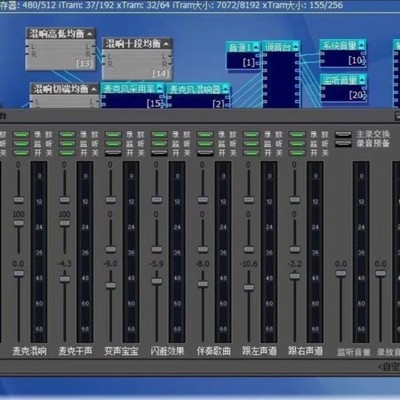Select the 音源1 module title
Image resolution: width=400 pixels, height=400 pixels.
click(x=240, y=47)
